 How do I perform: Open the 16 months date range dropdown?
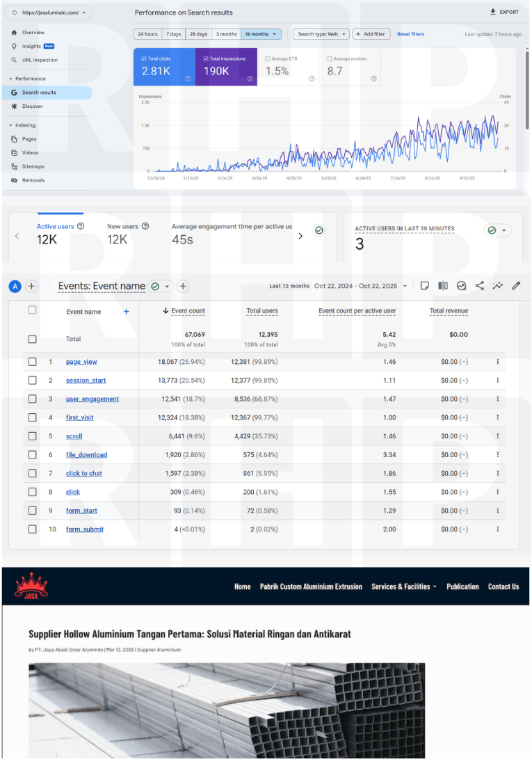point(262,34)
